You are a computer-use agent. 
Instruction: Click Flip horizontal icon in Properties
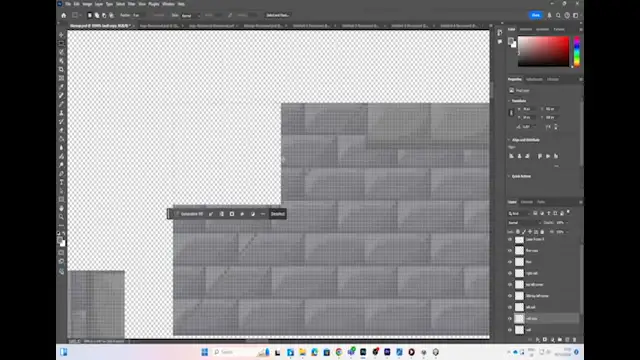click(x=548, y=127)
